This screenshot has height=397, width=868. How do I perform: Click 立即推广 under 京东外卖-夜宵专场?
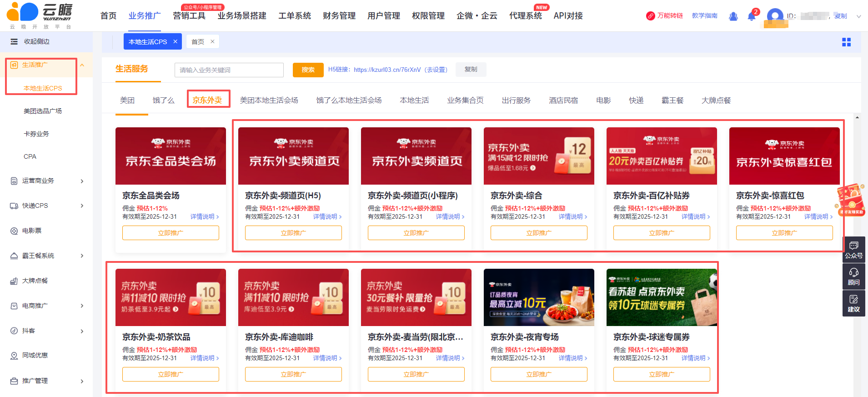click(539, 374)
